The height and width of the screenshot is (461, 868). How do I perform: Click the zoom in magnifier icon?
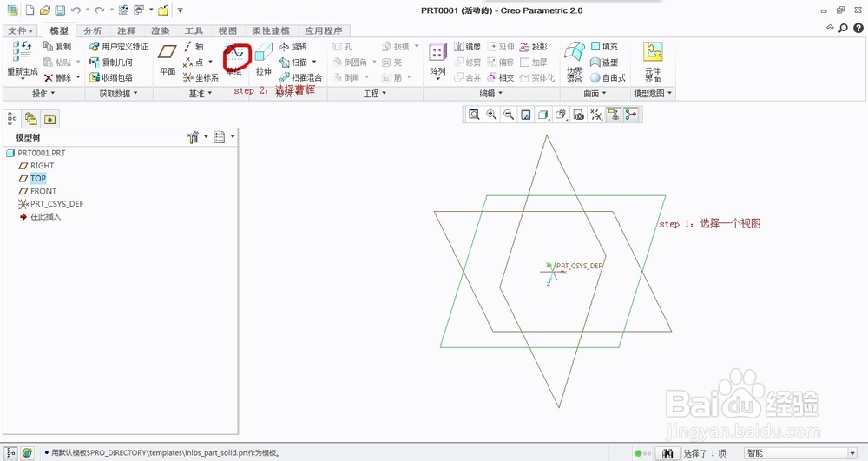point(491,115)
